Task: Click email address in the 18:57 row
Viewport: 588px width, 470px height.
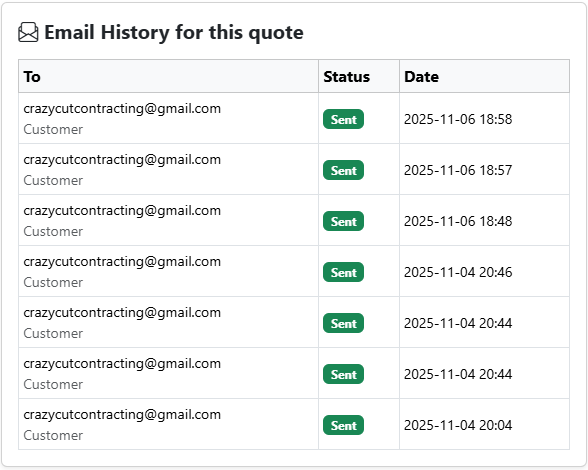Action: point(122,160)
